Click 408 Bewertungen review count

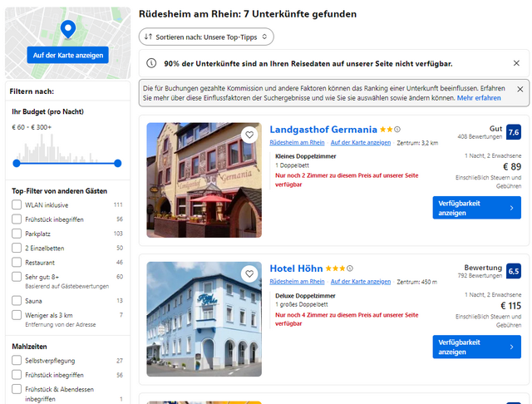coord(480,136)
